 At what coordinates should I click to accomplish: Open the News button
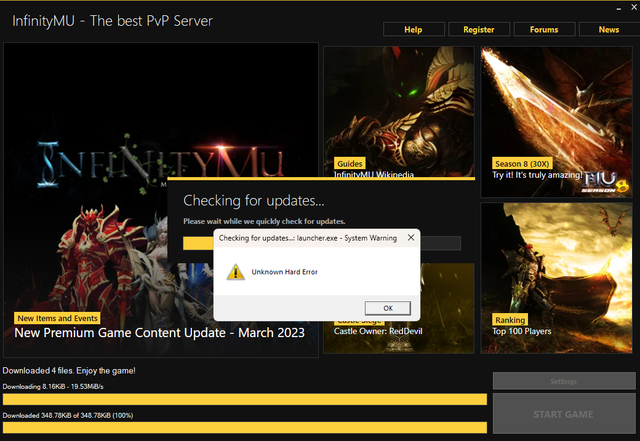coord(609,29)
